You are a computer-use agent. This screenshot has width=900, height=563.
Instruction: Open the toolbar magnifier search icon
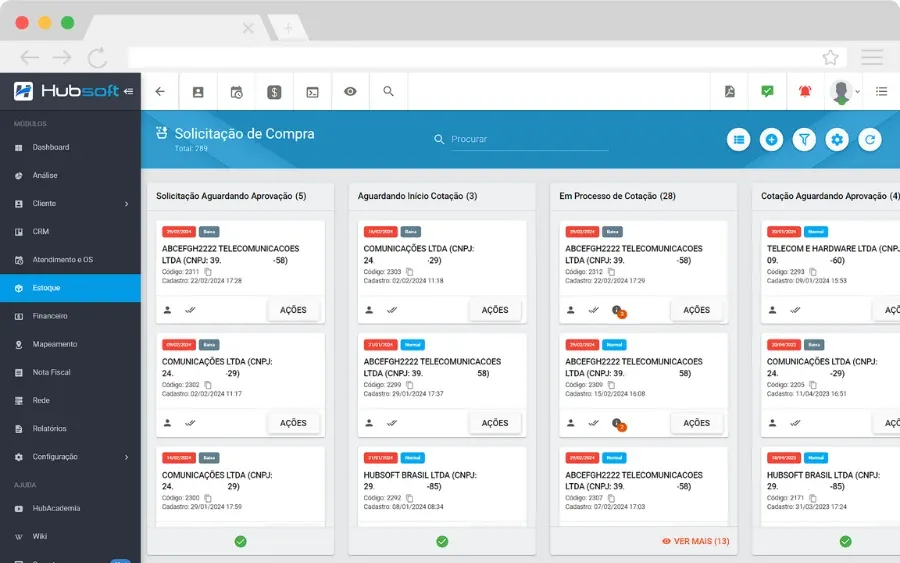[x=389, y=91]
